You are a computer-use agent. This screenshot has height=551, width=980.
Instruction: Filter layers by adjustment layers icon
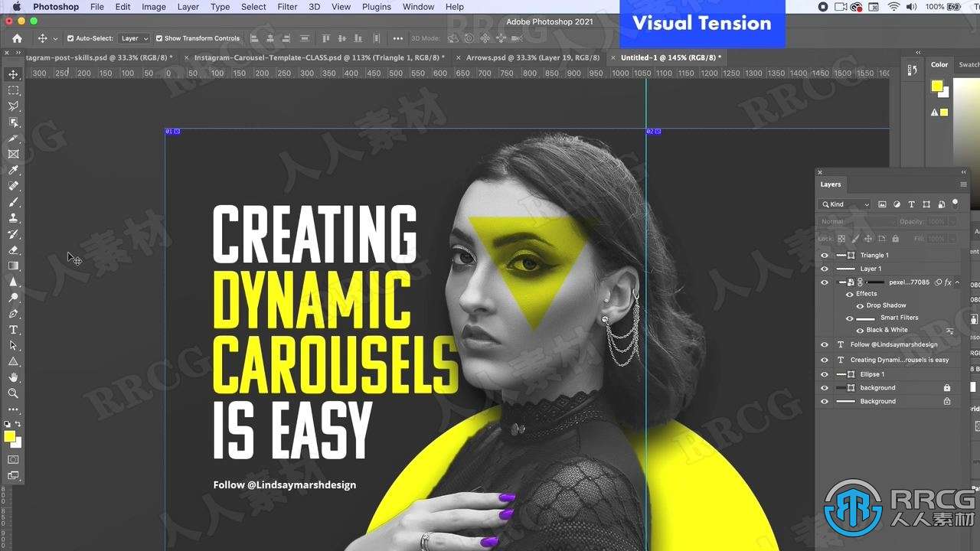pyautogui.click(x=897, y=204)
